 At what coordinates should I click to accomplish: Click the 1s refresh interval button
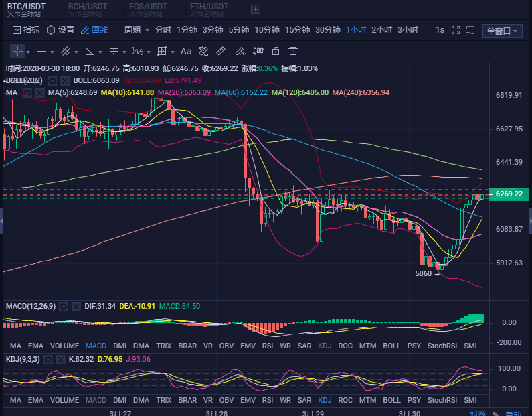(x=440, y=30)
